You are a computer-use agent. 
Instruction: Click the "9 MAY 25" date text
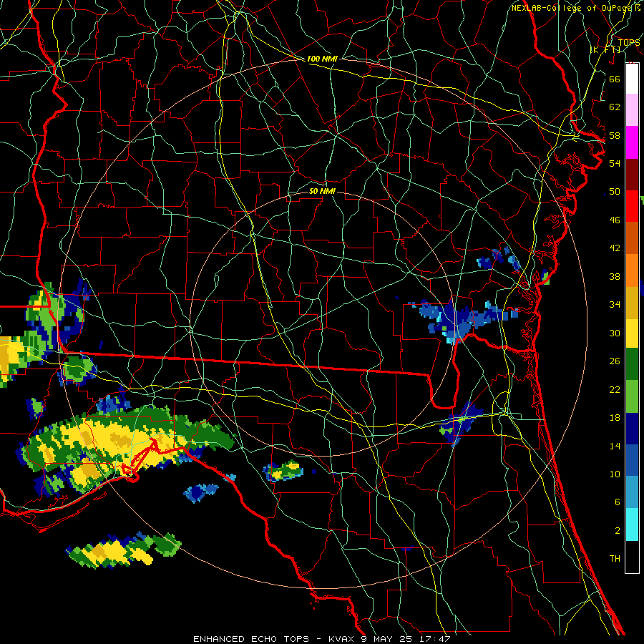388,639
